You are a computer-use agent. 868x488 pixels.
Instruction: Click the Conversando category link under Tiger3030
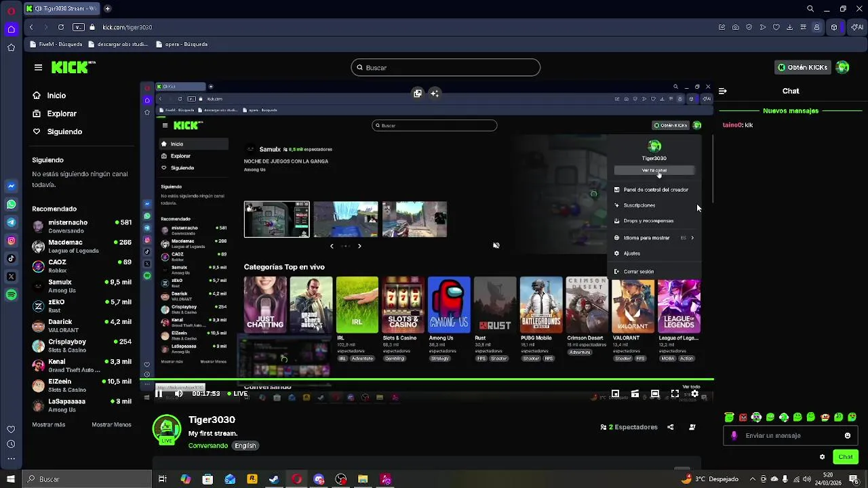208,445
